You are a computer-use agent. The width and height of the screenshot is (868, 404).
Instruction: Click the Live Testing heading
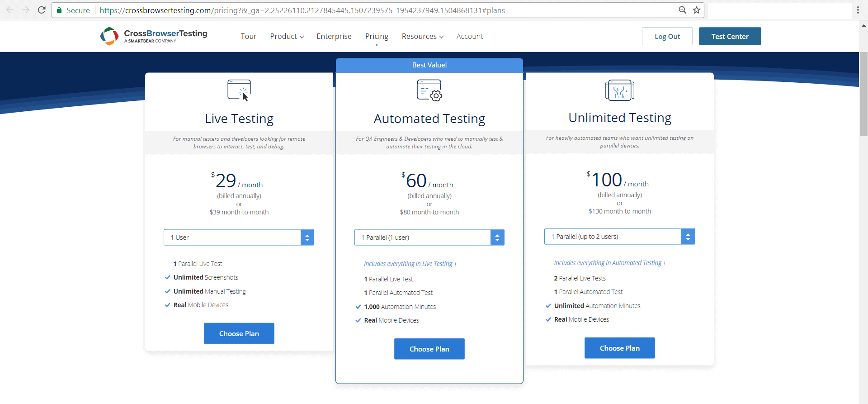pyautogui.click(x=239, y=119)
